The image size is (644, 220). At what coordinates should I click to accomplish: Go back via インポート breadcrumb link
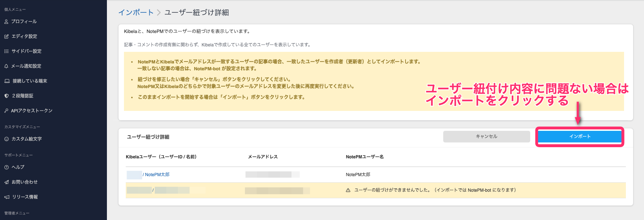tap(136, 13)
